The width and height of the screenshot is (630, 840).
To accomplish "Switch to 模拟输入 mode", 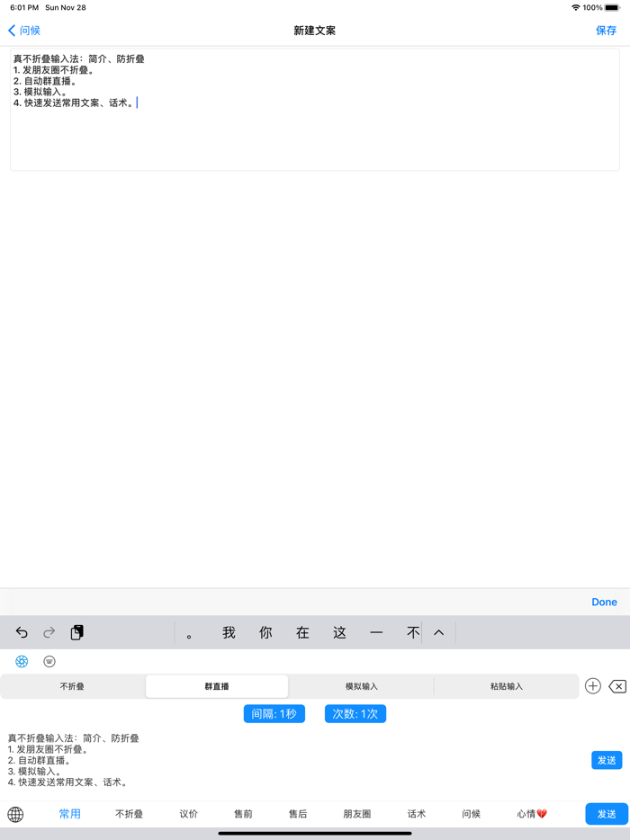I will [362, 686].
